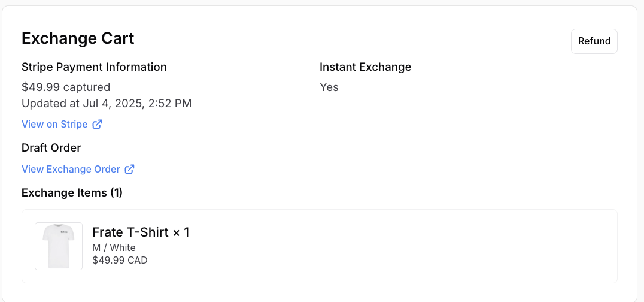Click the $49.99 captured amount
Image resolution: width=644 pixels, height=302 pixels.
[x=41, y=87]
